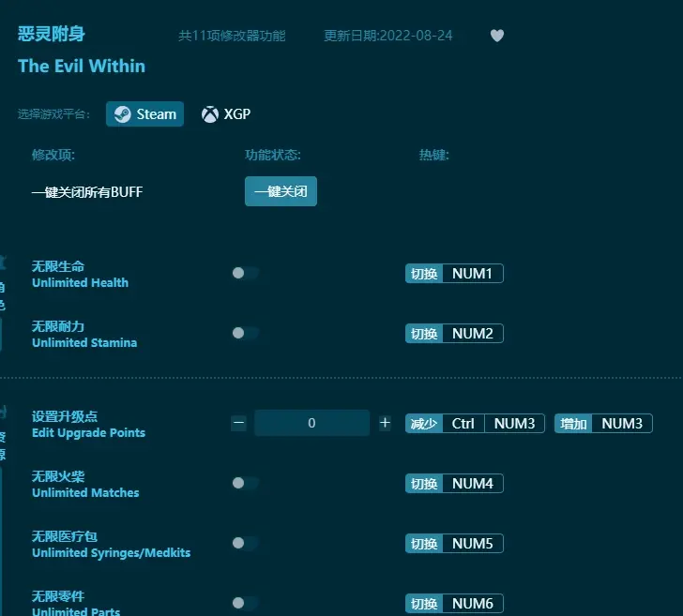Viewport: 683px width, 616px height.
Task: Click the 一键关闭 button
Action: pyautogui.click(x=281, y=191)
